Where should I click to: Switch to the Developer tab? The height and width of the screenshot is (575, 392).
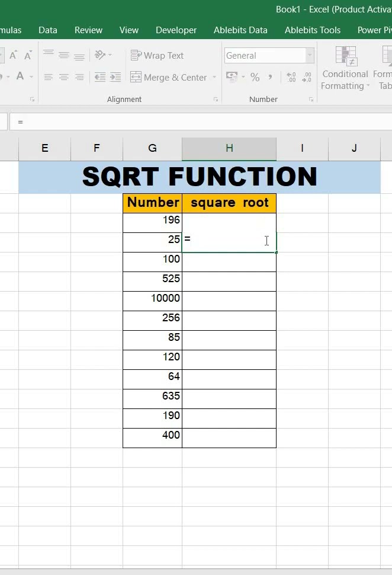(x=176, y=30)
